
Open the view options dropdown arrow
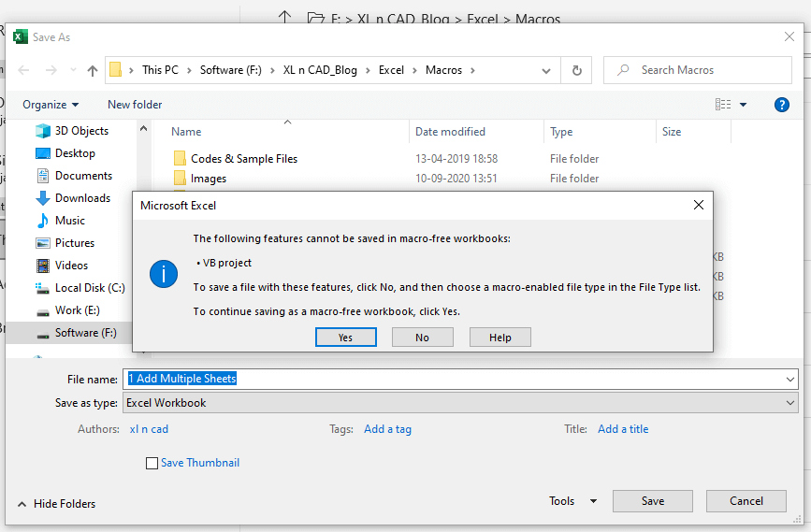coord(744,105)
